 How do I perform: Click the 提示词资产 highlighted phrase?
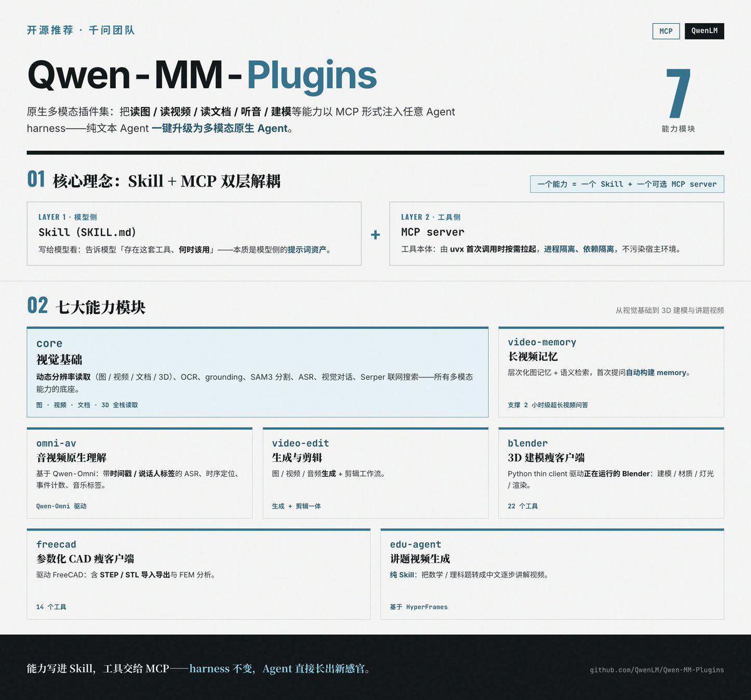click(x=307, y=249)
